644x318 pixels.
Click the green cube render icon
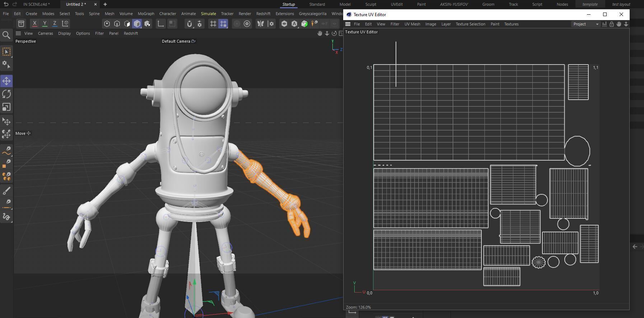[x=304, y=24]
